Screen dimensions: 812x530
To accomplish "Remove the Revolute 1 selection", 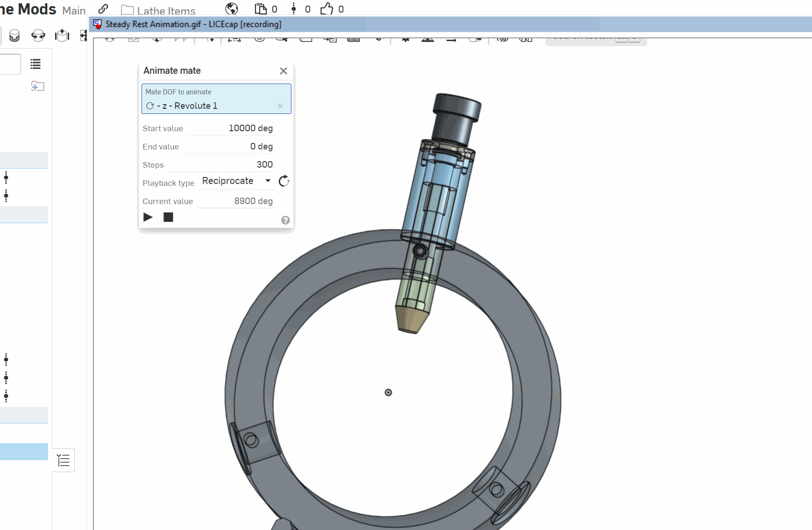I will tap(280, 106).
